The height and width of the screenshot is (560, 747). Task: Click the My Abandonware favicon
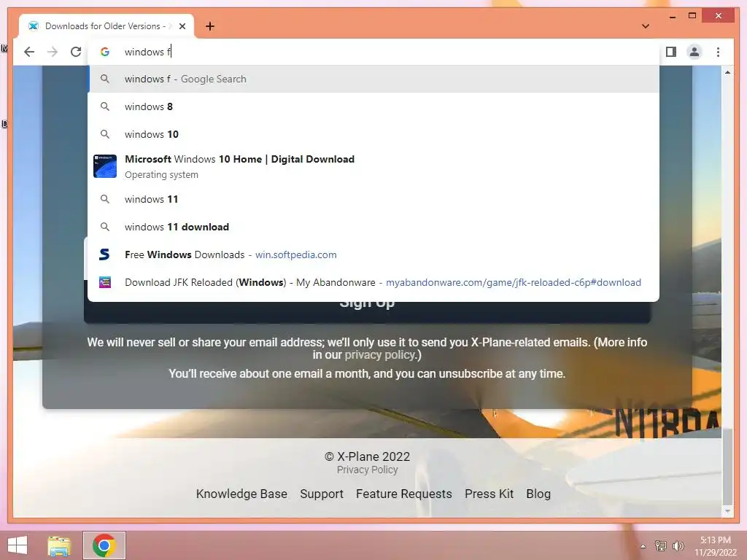105,282
